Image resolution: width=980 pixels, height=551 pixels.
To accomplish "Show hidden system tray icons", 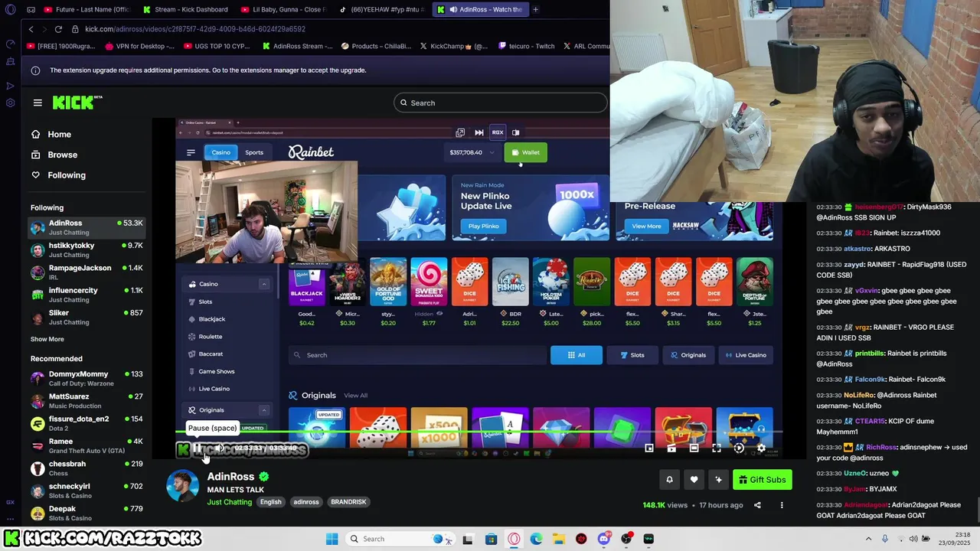I will point(868,539).
